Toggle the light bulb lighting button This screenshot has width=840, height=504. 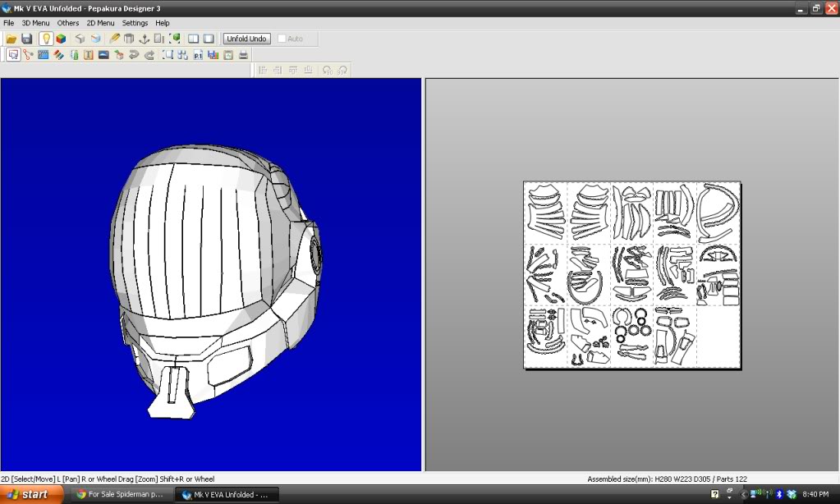(x=46, y=39)
